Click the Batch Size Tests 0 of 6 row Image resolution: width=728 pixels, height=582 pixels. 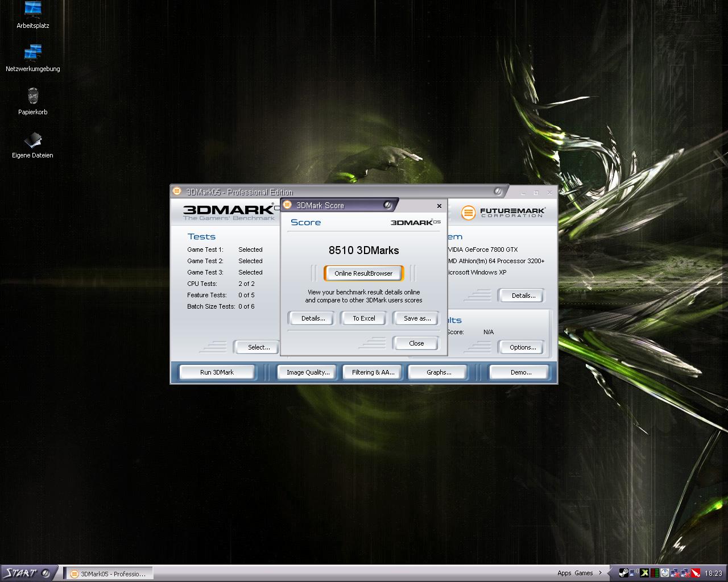(x=221, y=306)
